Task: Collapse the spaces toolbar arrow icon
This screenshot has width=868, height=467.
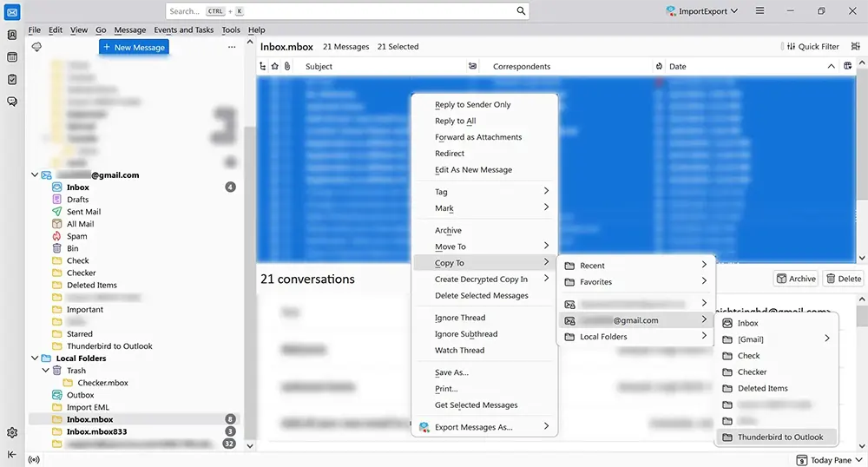Action: point(11,454)
